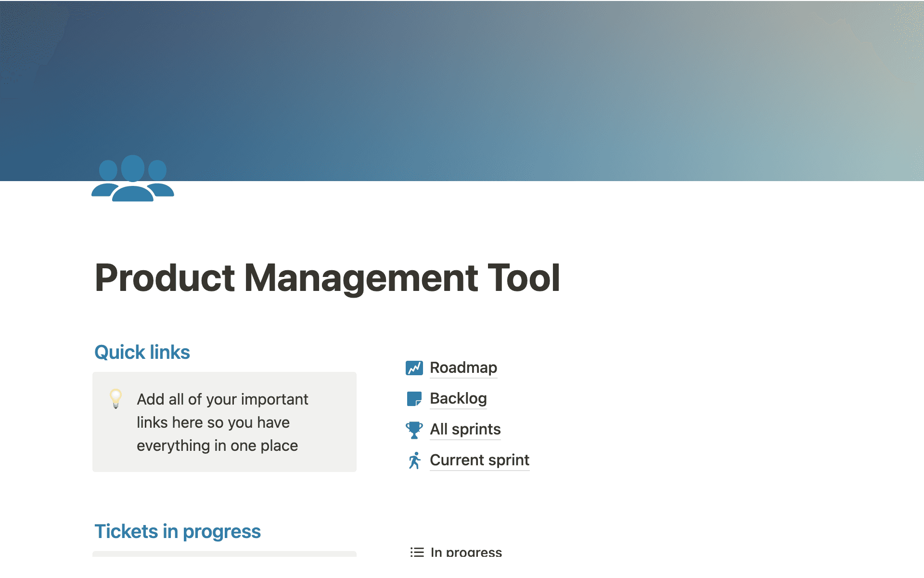
Task: Click the Product Management Tool page title
Action: pos(327,278)
